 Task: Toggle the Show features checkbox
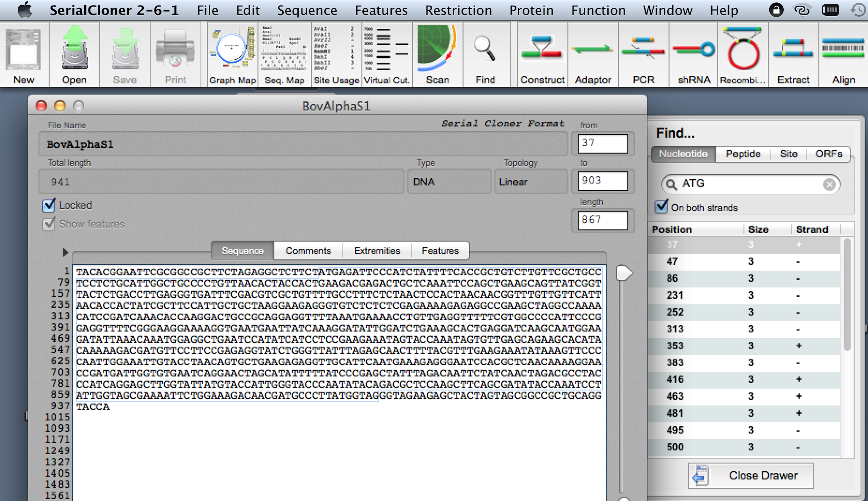[x=49, y=224]
